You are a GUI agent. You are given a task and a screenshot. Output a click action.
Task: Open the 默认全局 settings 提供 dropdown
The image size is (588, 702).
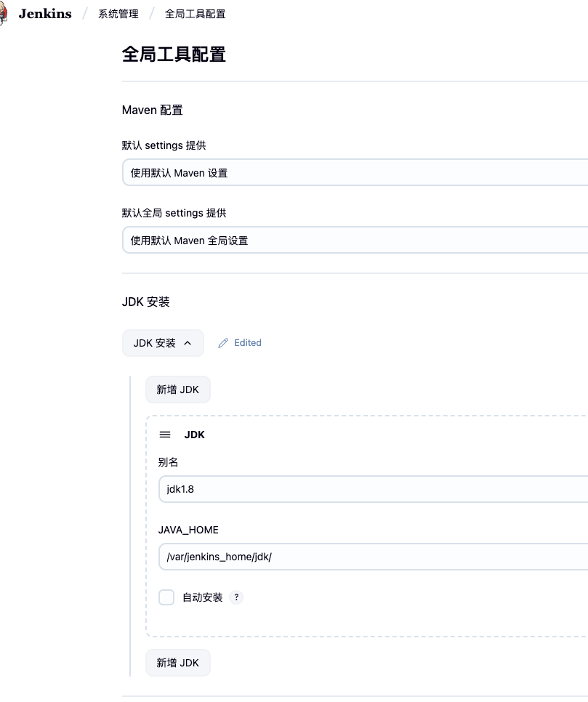[355, 241]
